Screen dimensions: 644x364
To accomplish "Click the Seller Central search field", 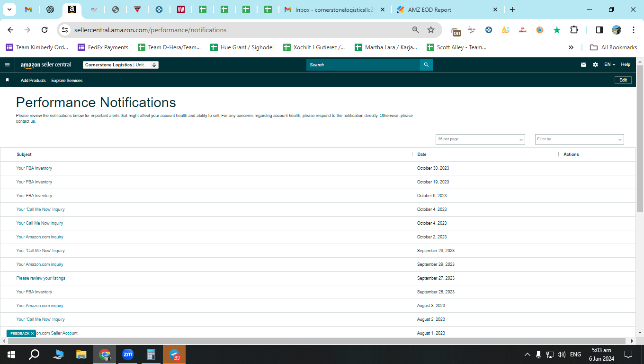I will (x=363, y=65).
